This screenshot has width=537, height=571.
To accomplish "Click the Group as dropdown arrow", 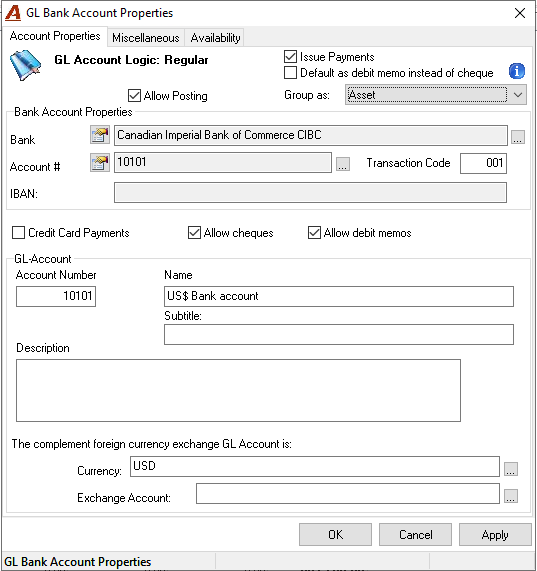I will (x=518, y=95).
